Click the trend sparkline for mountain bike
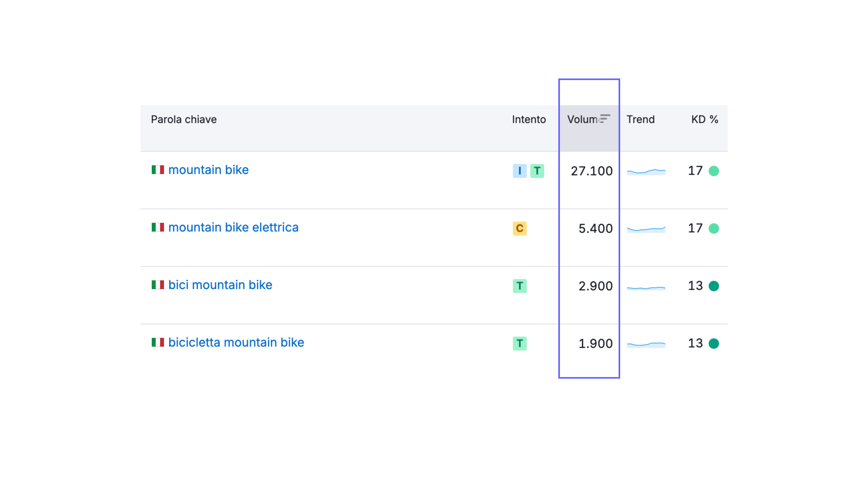This screenshot has width=868, height=482. click(646, 172)
